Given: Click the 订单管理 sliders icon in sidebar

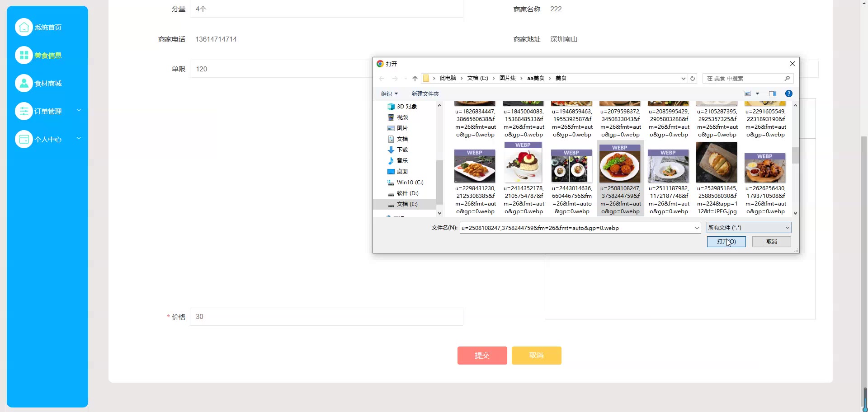Looking at the screenshot, I should [24, 111].
